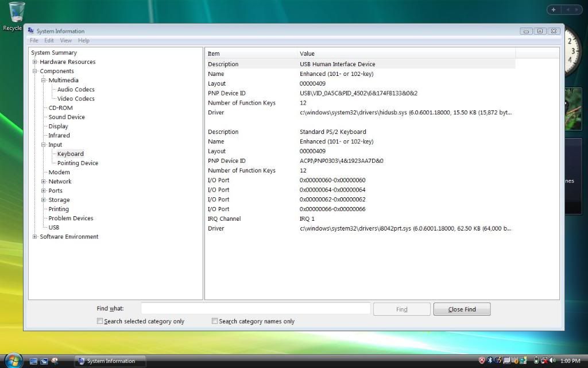The height and width of the screenshot is (368, 588).
Task: Enable Search selected category only checkbox
Action: click(x=100, y=321)
